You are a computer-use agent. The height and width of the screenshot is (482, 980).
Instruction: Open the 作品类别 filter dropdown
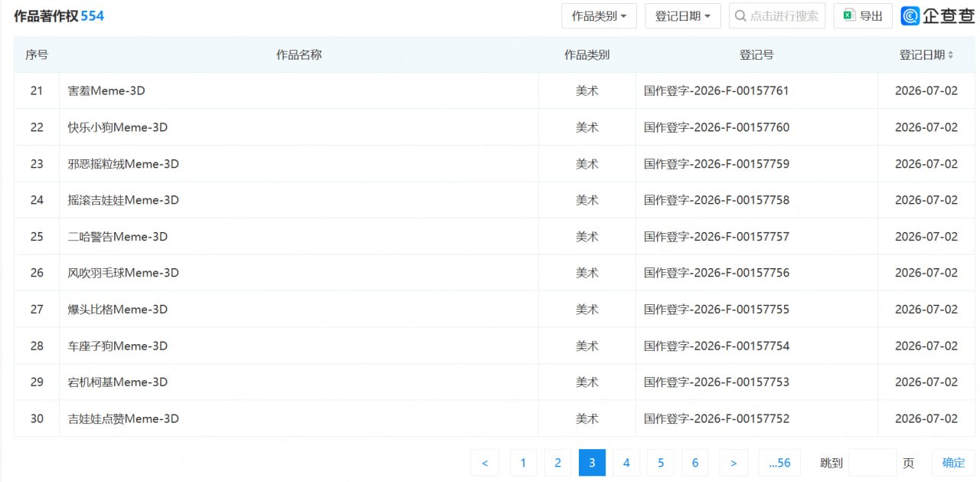(599, 16)
